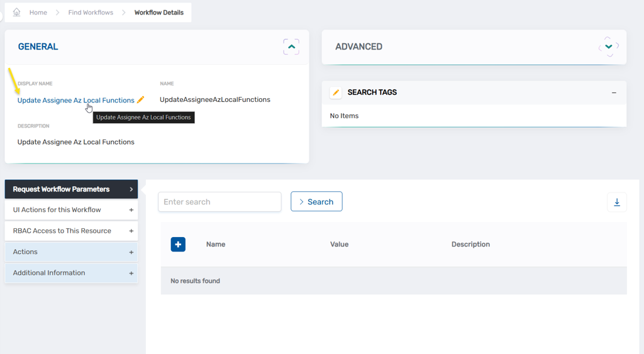Click the description text under DESCRIPTION
644x354 pixels.
pos(76,142)
